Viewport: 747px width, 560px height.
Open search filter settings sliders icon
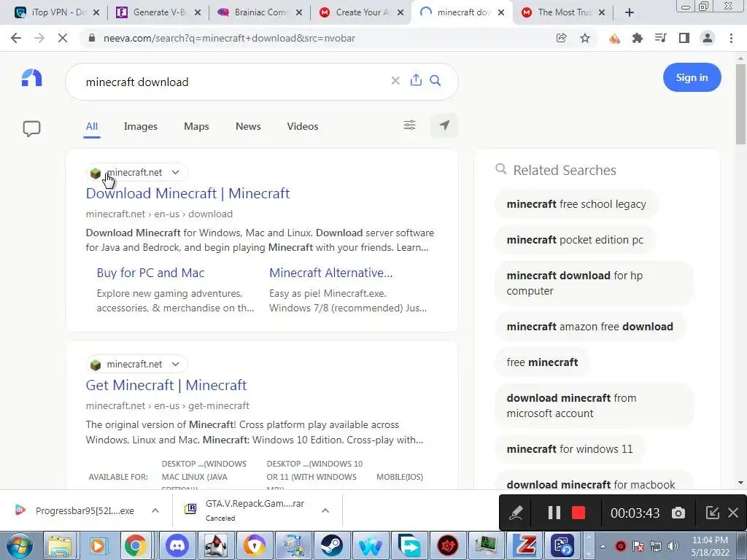[x=410, y=125]
